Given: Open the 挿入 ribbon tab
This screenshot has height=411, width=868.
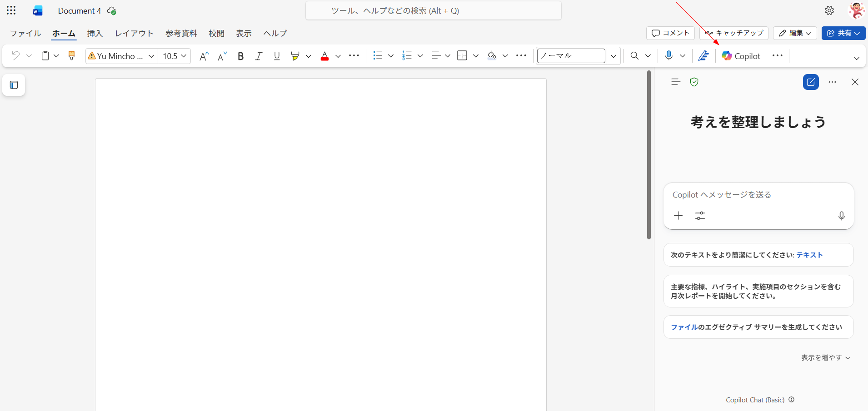Looking at the screenshot, I should click(95, 33).
